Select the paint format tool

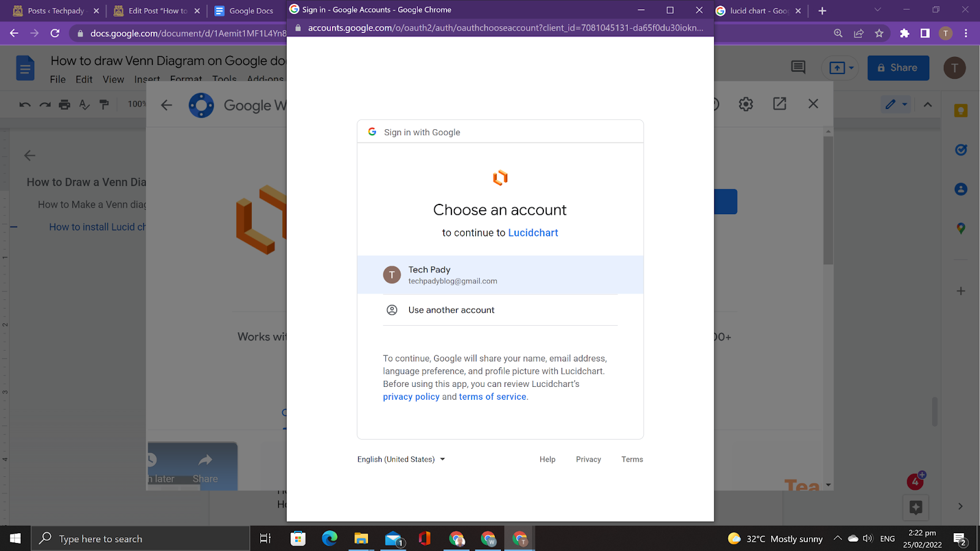click(x=104, y=105)
